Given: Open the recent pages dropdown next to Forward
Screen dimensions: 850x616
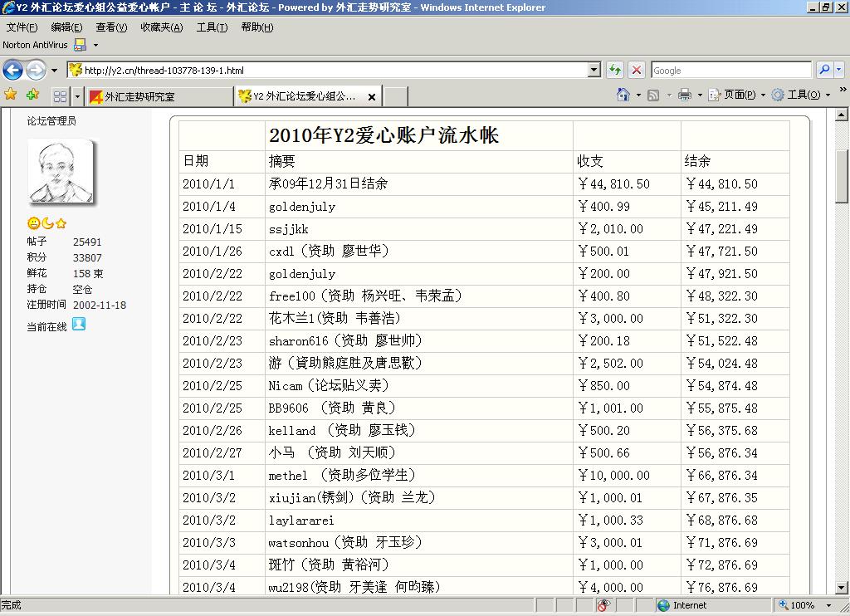Looking at the screenshot, I should [x=54, y=71].
